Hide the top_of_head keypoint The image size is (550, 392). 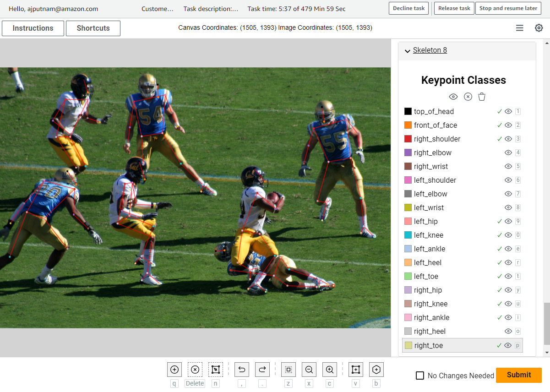[x=508, y=111]
